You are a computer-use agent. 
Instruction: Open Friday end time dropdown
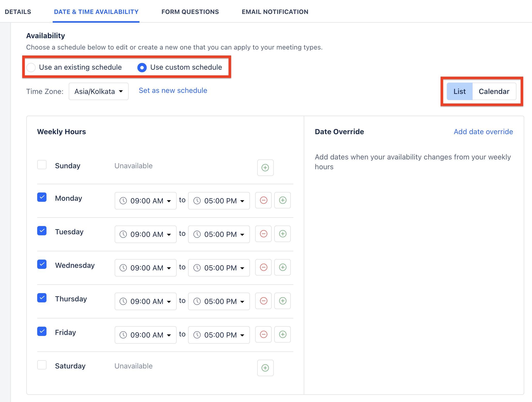[x=219, y=335]
